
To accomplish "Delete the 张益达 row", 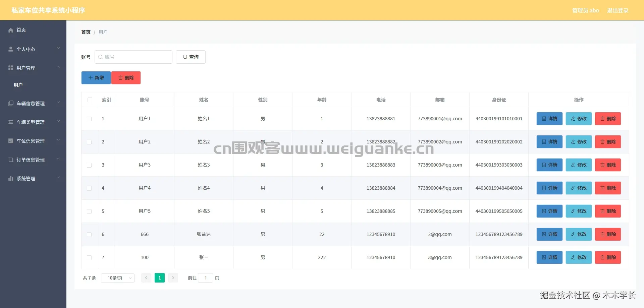I will point(608,234).
